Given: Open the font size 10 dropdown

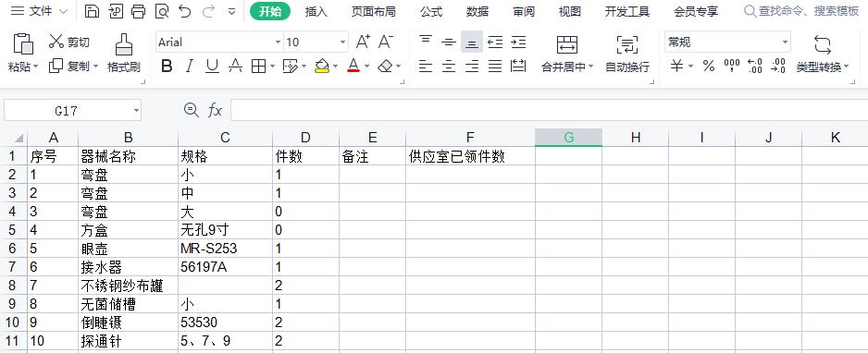Looking at the screenshot, I should [x=342, y=42].
